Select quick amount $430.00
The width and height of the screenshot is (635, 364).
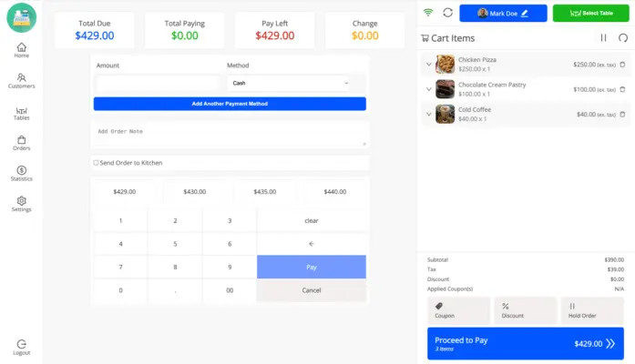point(195,192)
